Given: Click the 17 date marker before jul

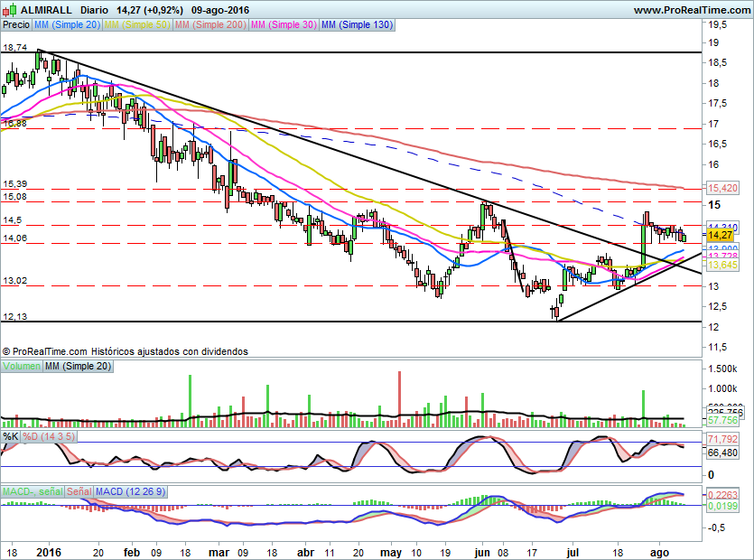Looking at the screenshot, I should pyautogui.click(x=532, y=553).
